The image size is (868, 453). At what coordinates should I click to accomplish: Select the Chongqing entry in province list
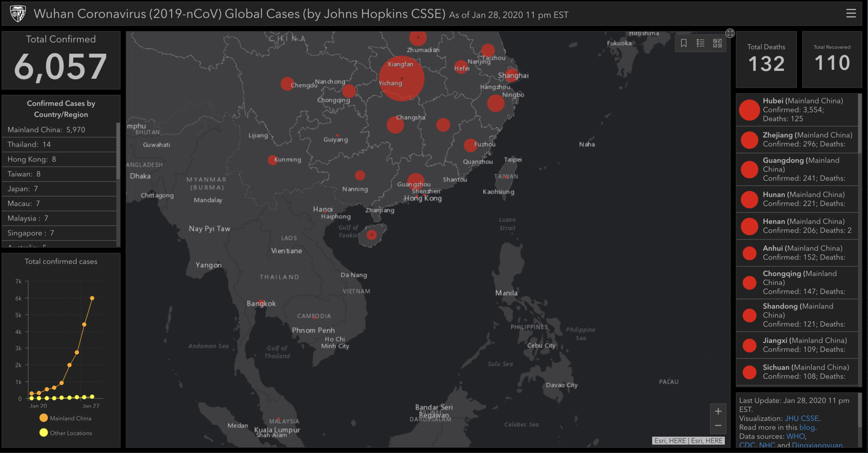coord(797,282)
